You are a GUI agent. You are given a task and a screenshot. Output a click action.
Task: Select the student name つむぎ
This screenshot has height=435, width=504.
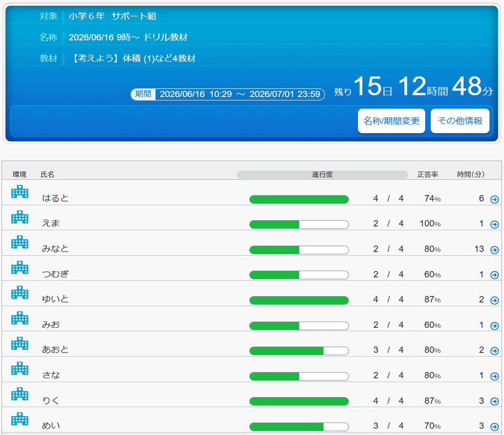pyautogui.click(x=55, y=274)
